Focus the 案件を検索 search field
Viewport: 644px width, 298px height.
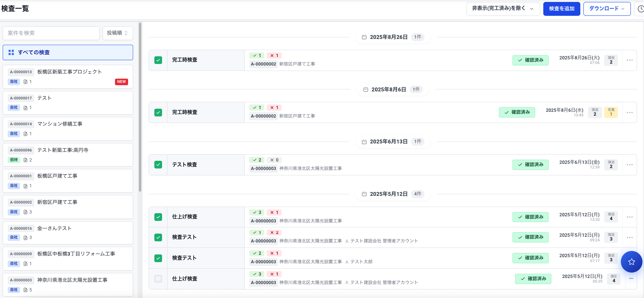51,33
